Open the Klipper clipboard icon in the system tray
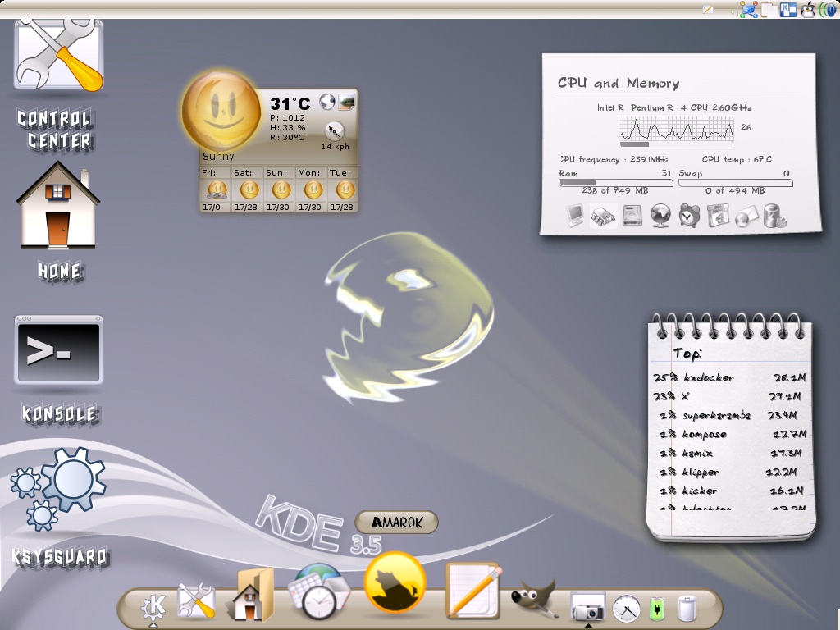The height and width of the screenshot is (630, 840). [x=768, y=10]
